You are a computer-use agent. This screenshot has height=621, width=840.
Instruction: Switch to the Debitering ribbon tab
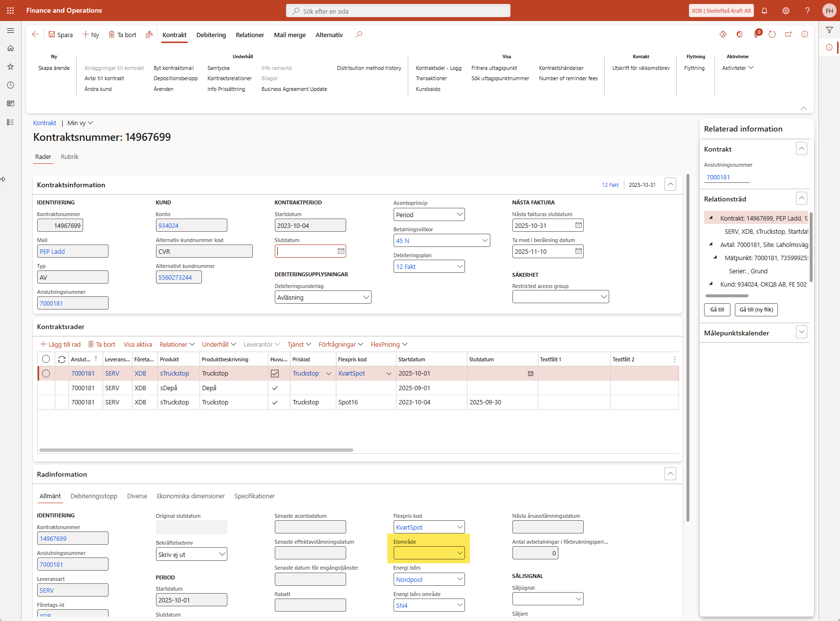tap(211, 35)
